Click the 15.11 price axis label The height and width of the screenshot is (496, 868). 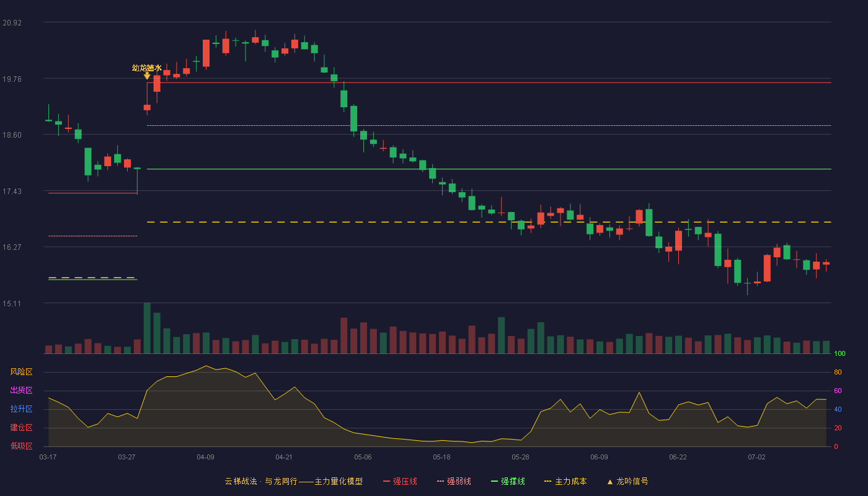(12, 303)
